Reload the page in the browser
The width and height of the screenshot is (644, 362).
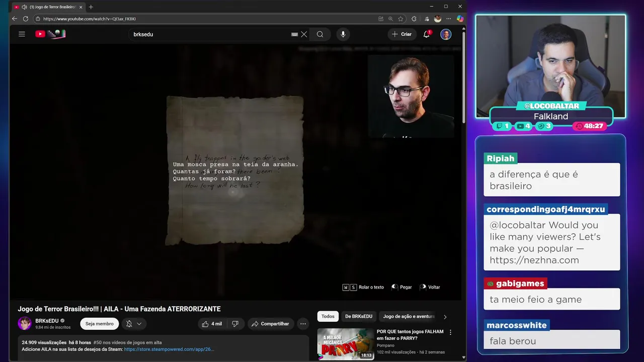[26, 19]
